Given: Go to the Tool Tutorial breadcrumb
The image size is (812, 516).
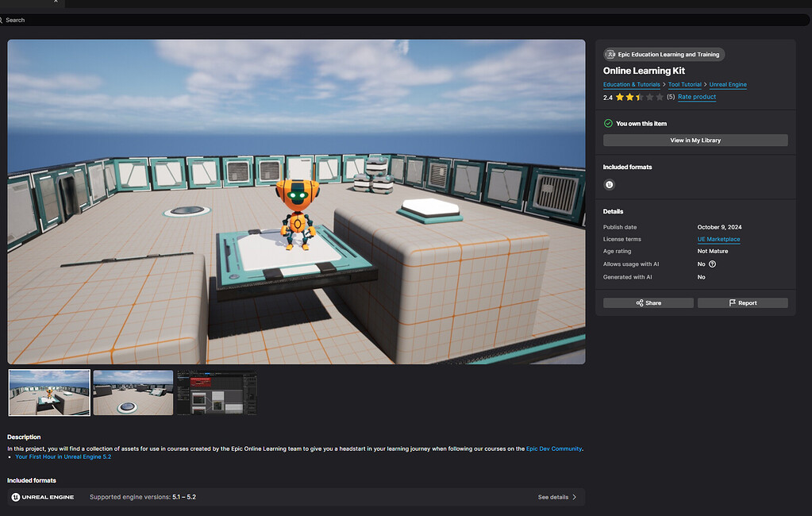Looking at the screenshot, I should (684, 84).
